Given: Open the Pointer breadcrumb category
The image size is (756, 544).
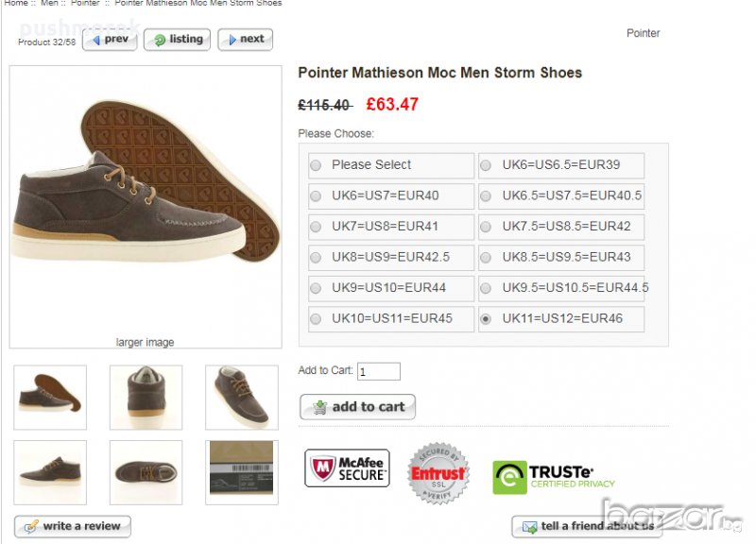Looking at the screenshot, I should pos(85,4).
